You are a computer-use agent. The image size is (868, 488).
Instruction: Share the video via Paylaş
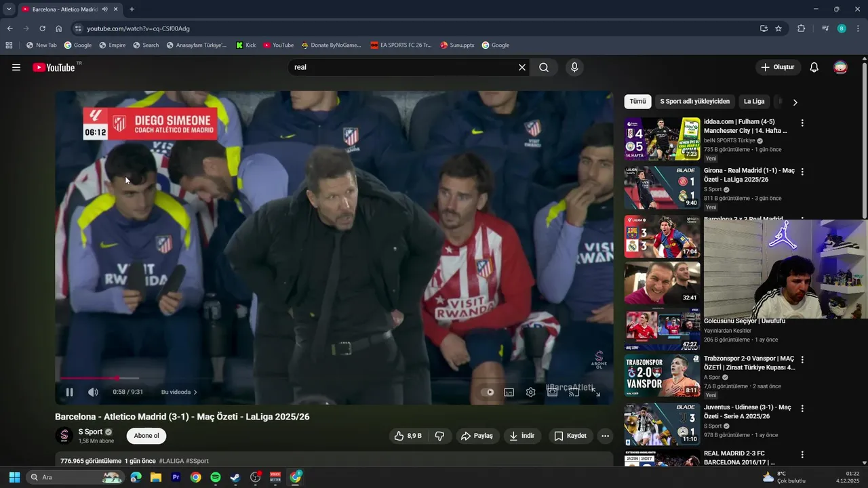(x=477, y=436)
